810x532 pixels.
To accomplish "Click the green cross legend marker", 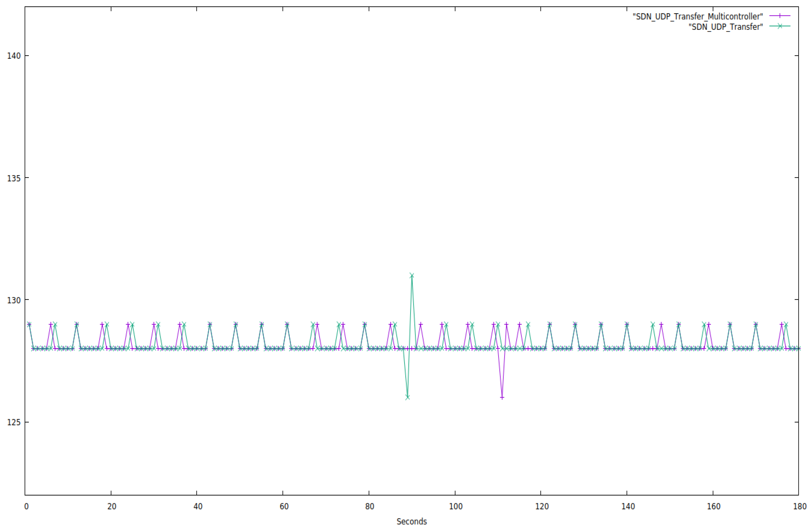I will click(780, 26).
